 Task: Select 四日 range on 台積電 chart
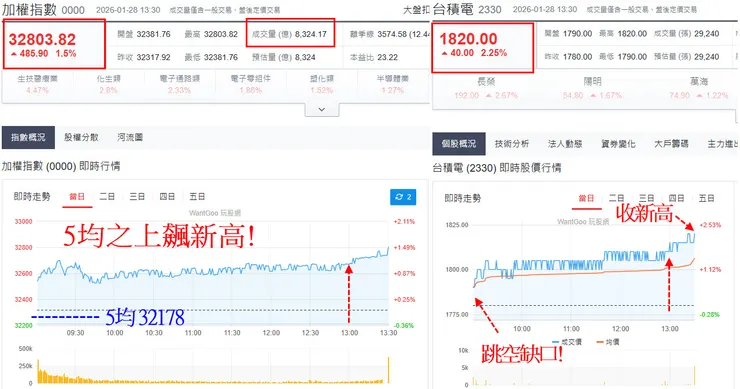tap(676, 199)
